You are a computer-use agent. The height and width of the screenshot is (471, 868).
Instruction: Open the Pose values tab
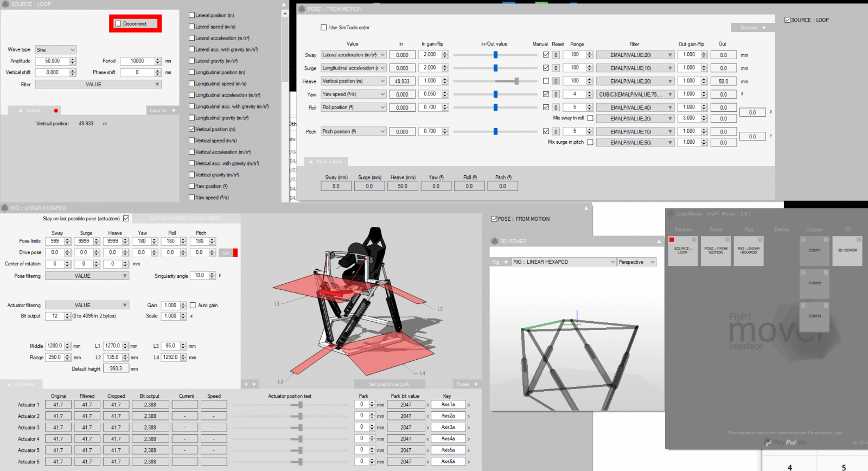click(326, 162)
